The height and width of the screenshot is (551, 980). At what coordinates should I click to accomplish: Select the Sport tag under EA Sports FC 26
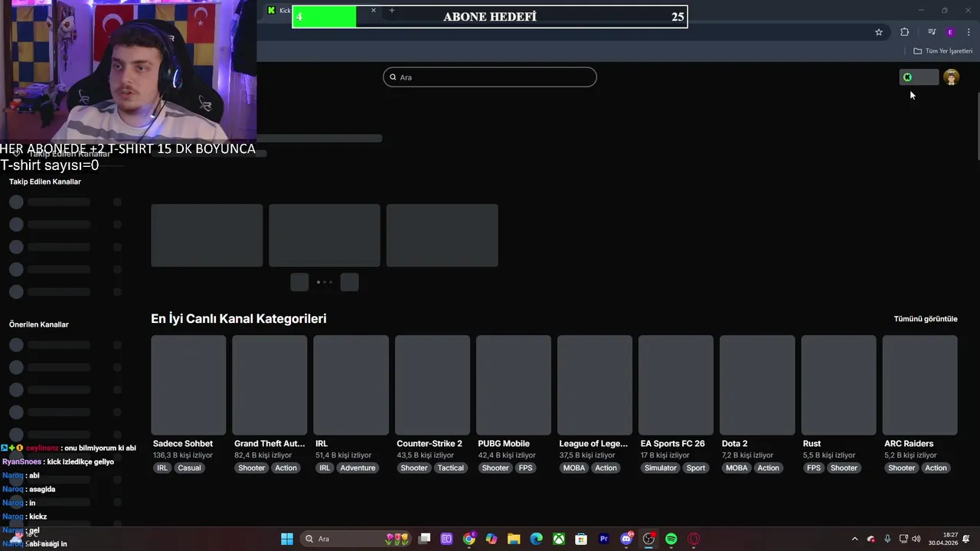coord(696,468)
